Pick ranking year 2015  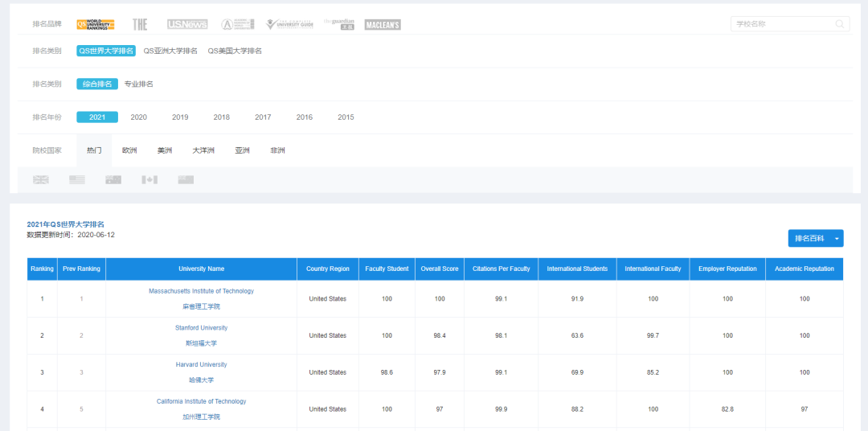click(346, 117)
